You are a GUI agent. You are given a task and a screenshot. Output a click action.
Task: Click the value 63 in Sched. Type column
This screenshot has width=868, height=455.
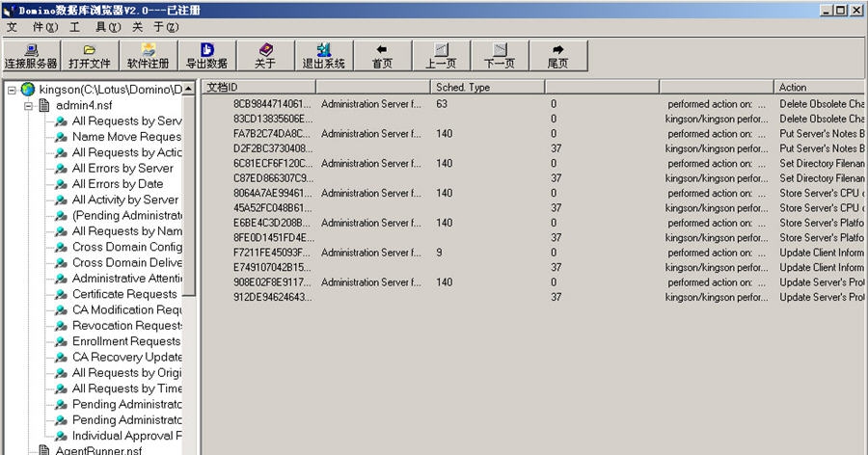point(441,104)
